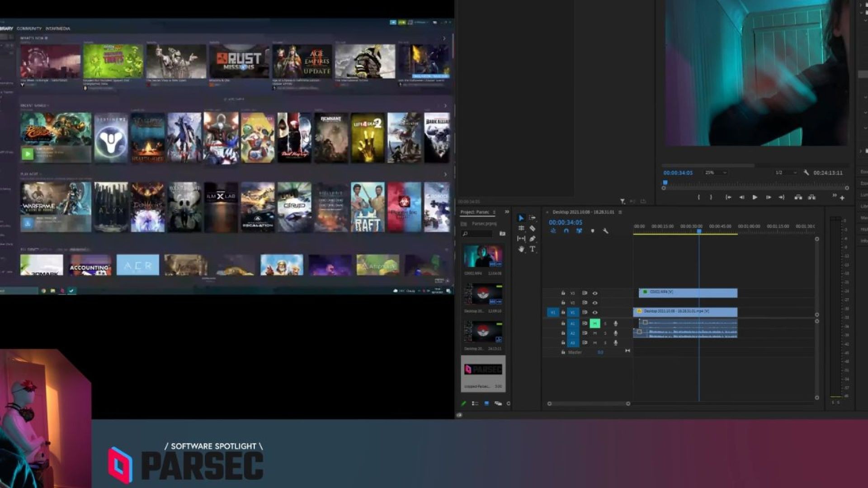This screenshot has height=488, width=868.
Task: Open the Steam Library tab
Action: [x=6, y=28]
